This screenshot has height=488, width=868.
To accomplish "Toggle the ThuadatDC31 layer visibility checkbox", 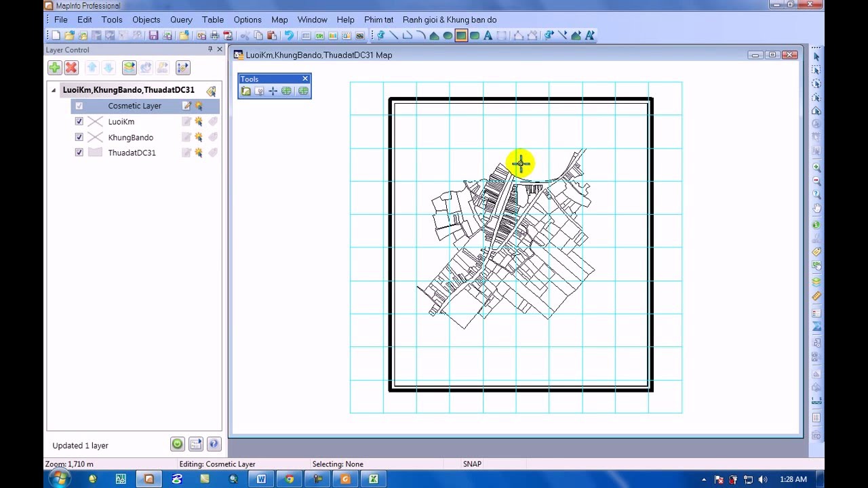I will coord(79,152).
